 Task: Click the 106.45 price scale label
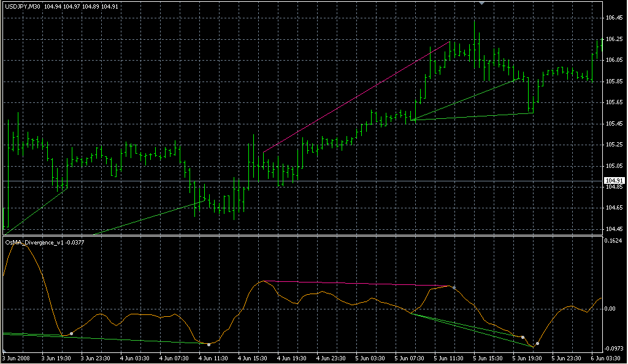(x=615, y=18)
